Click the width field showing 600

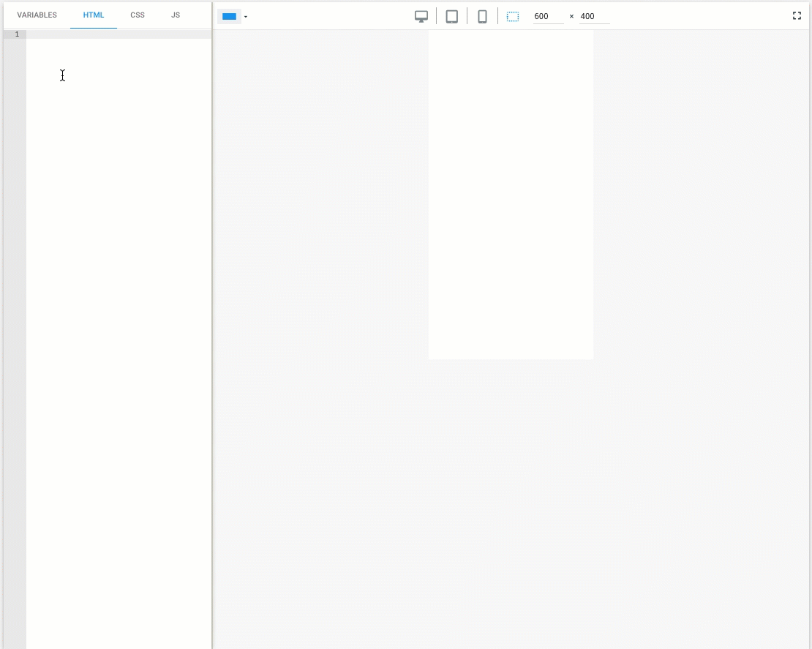(549, 17)
